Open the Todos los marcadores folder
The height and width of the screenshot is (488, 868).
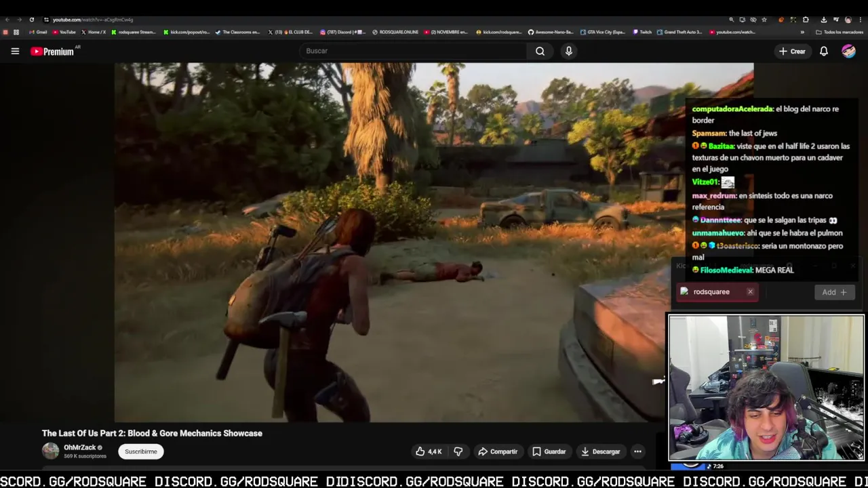(x=840, y=32)
